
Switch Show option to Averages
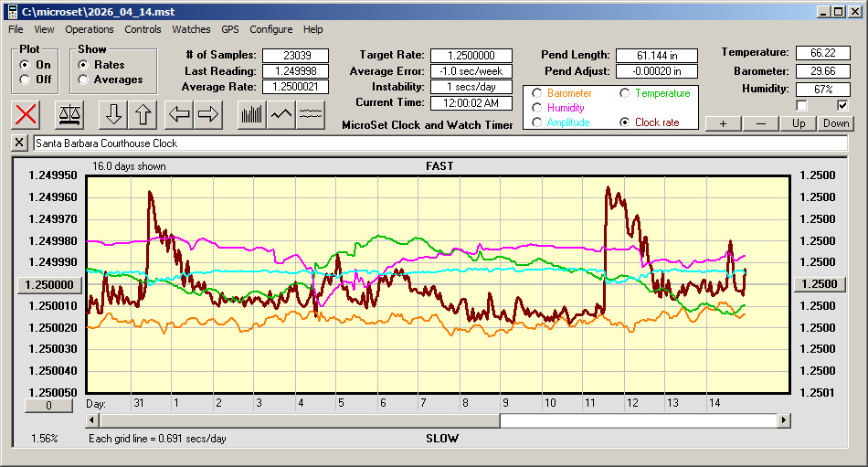[83, 80]
